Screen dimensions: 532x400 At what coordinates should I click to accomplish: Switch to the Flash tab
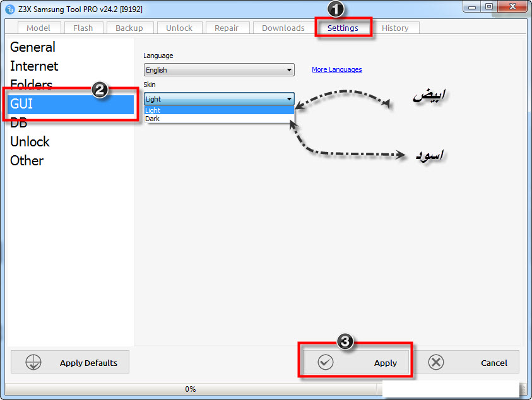83,28
